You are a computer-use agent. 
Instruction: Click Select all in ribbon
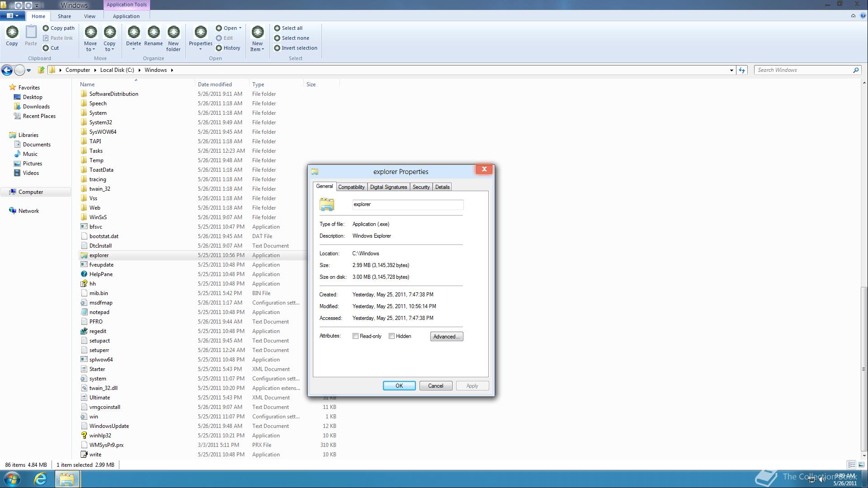[x=288, y=28]
